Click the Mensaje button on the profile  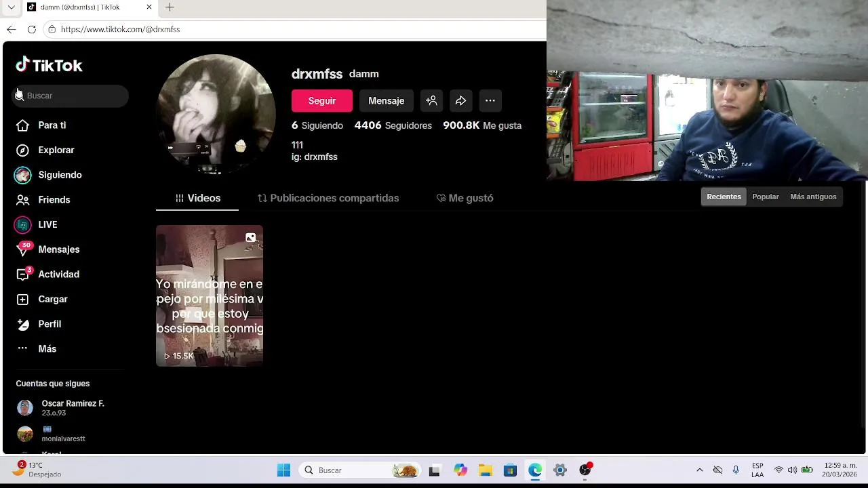coord(386,101)
